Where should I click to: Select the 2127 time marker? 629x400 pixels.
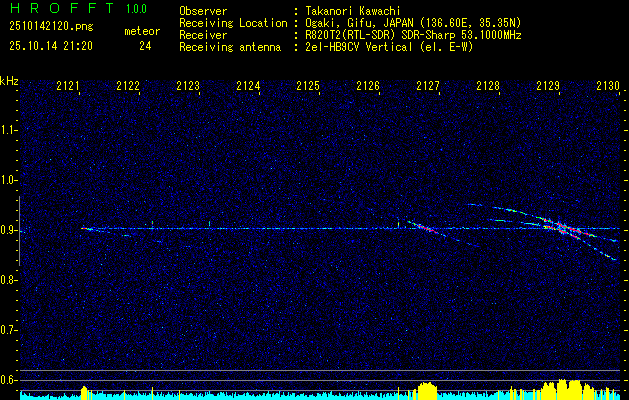(x=428, y=87)
